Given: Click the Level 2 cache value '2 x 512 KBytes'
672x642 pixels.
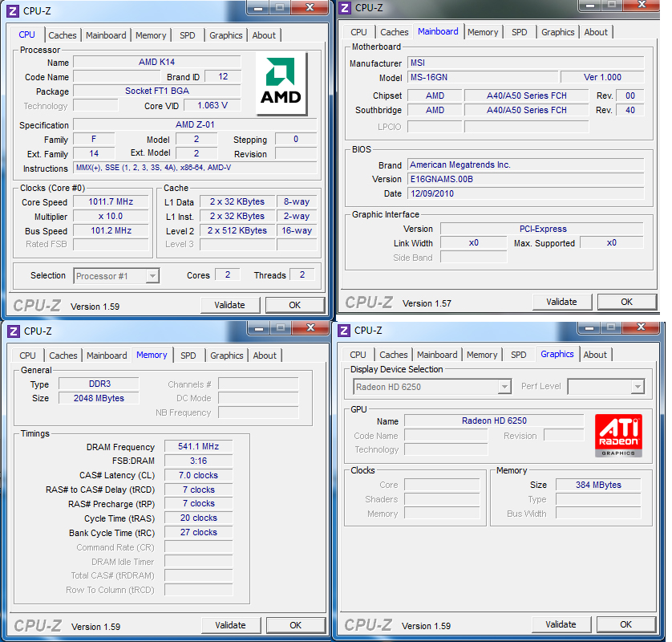Looking at the screenshot, I should pyautogui.click(x=237, y=230).
